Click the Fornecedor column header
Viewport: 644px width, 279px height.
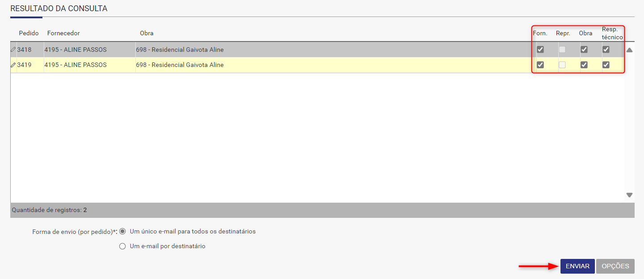63,33
